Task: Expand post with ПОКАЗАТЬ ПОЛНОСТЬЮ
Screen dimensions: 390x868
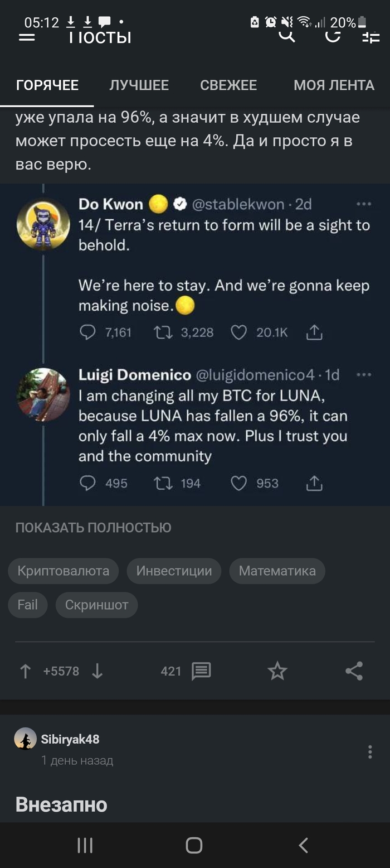Action: tap(93, 527)
